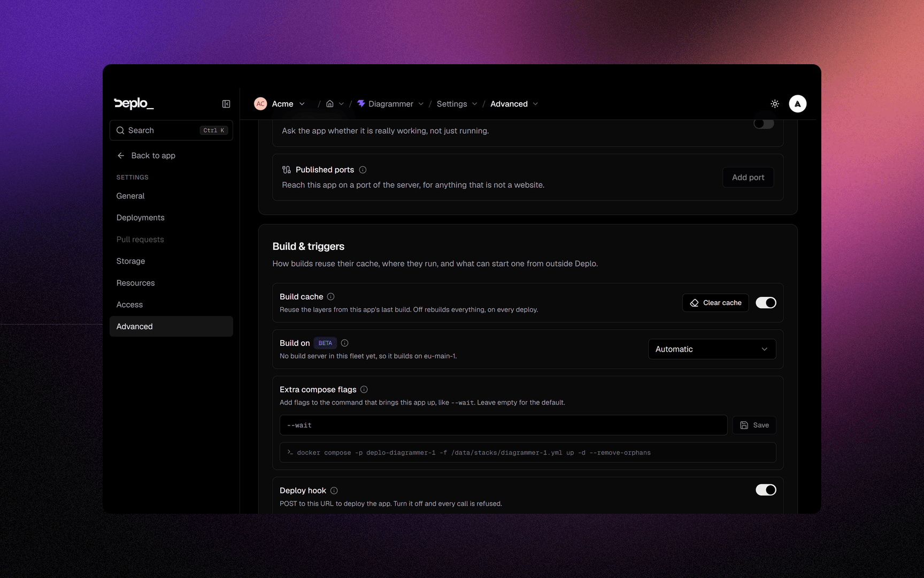This screenshot has width=924, height=578.
Task: Save the extra compose flags
Action: pos(754,425)
